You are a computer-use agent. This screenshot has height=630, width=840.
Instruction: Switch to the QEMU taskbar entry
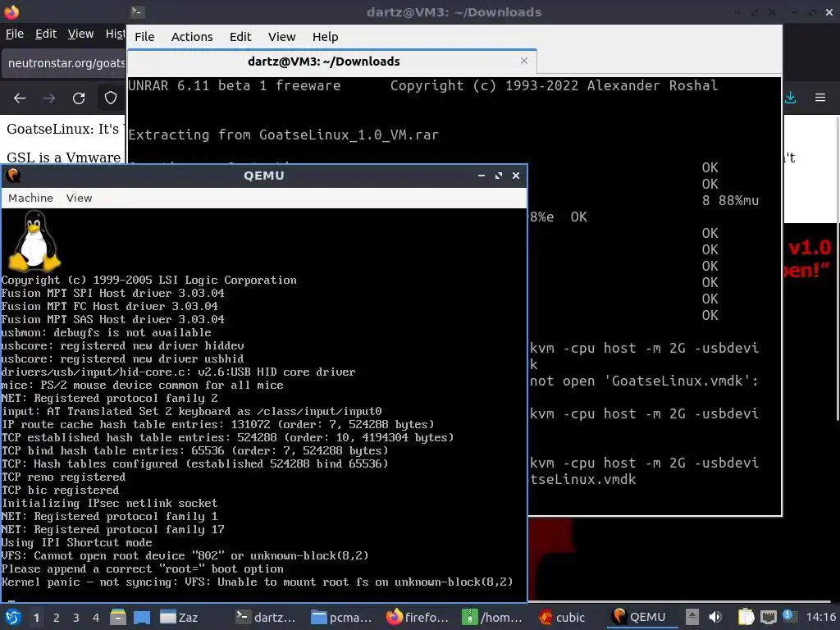coord(640,617)
